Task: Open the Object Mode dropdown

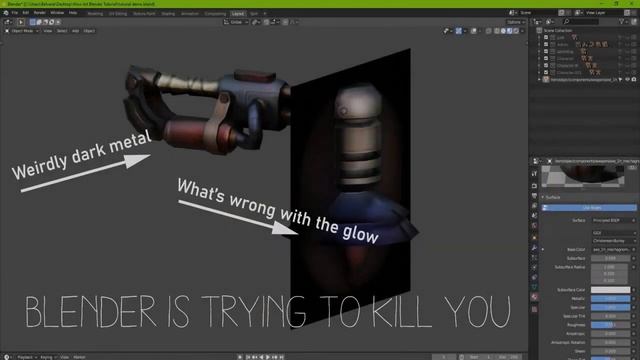Action: pyautogui.click(x=22, y=31)
